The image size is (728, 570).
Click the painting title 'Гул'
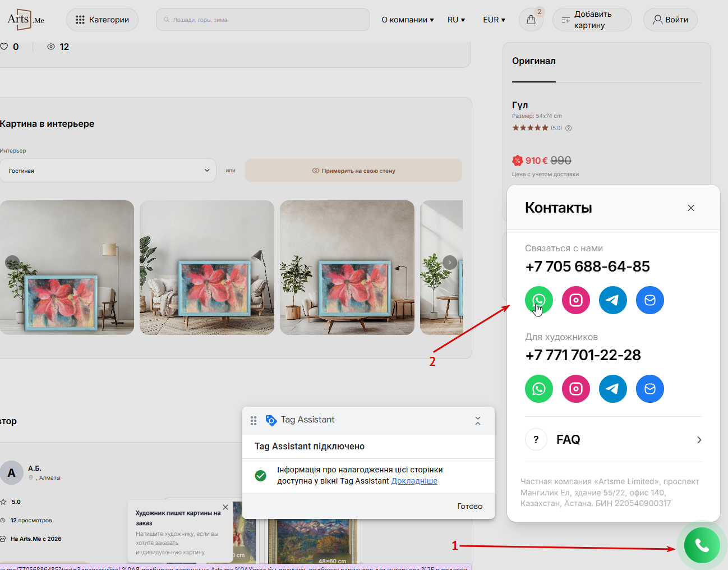pos(520,105)
